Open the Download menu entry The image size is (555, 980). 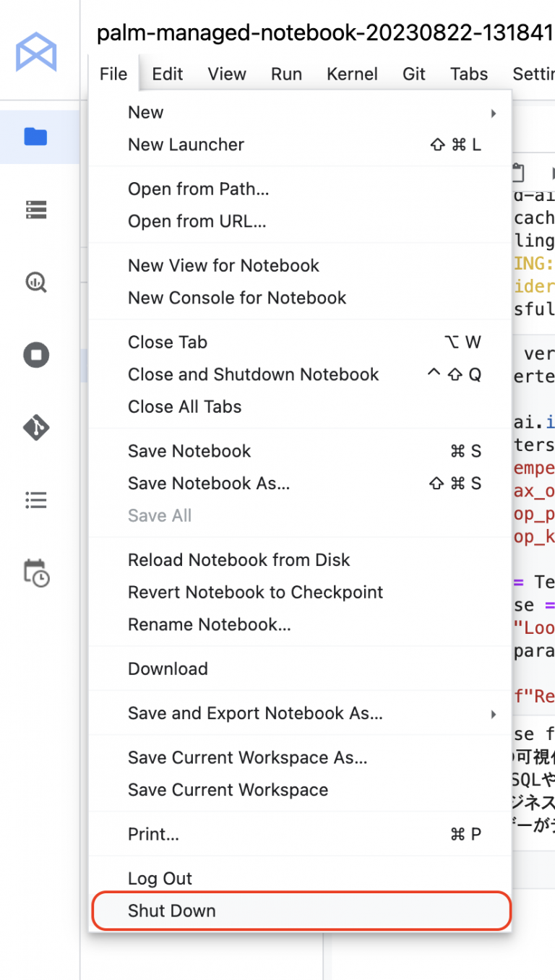[168, 669]
